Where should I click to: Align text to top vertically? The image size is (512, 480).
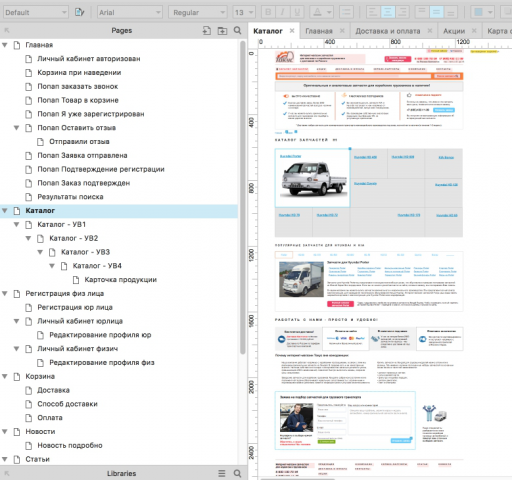click(x=422, y=13)
